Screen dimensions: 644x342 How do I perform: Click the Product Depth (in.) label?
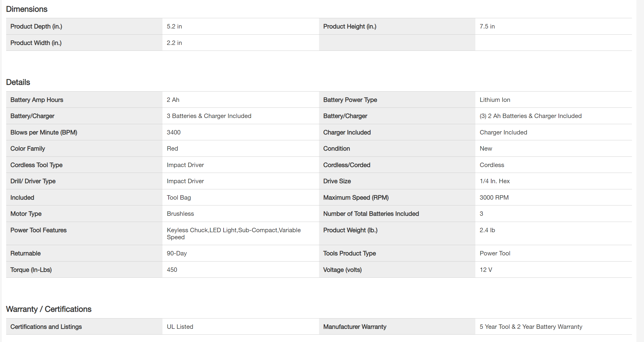click(x=36, y=26)
